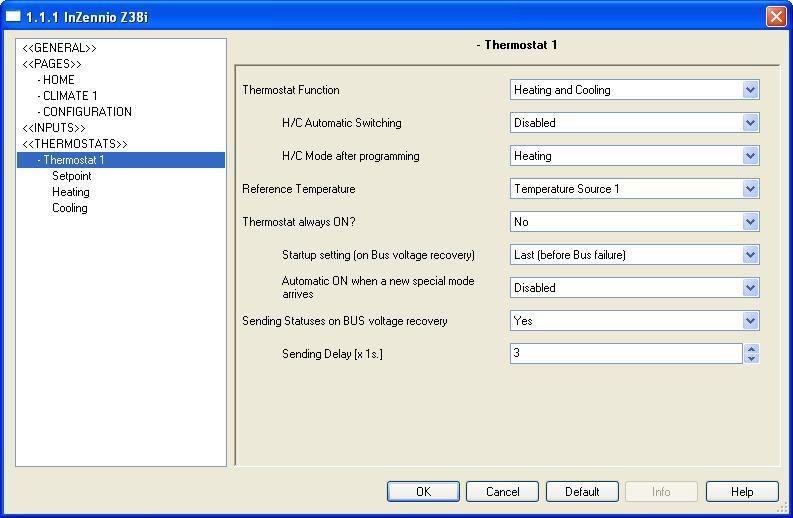Viewport: 793px width, 518px height.
Task: Open the Heating sub-entry
Action: coord(71,192)
